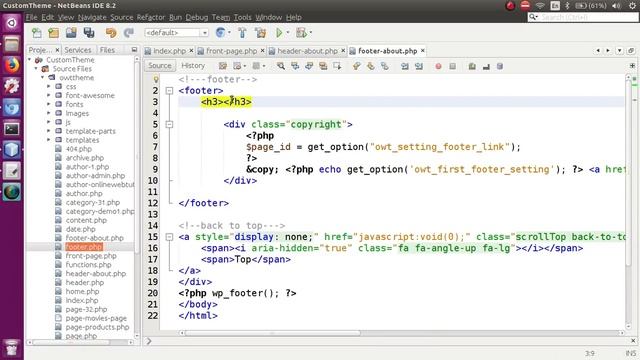Close the index.php tab
This screenshot has width=640, height=360.
(191, 51)
